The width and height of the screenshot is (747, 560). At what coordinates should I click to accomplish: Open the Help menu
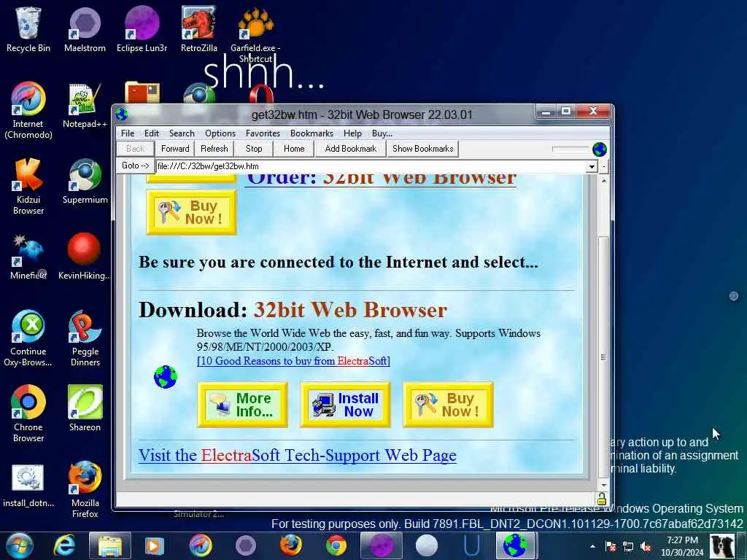click(x=352, y=133)
